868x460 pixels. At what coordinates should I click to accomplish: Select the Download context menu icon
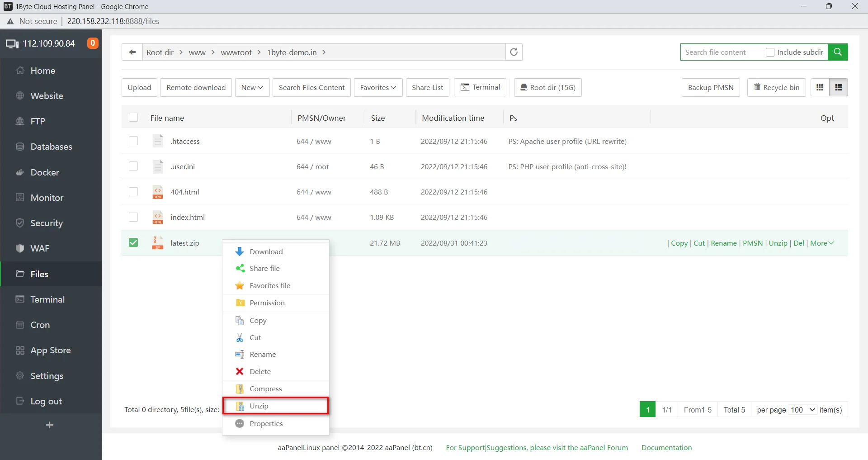239,251
